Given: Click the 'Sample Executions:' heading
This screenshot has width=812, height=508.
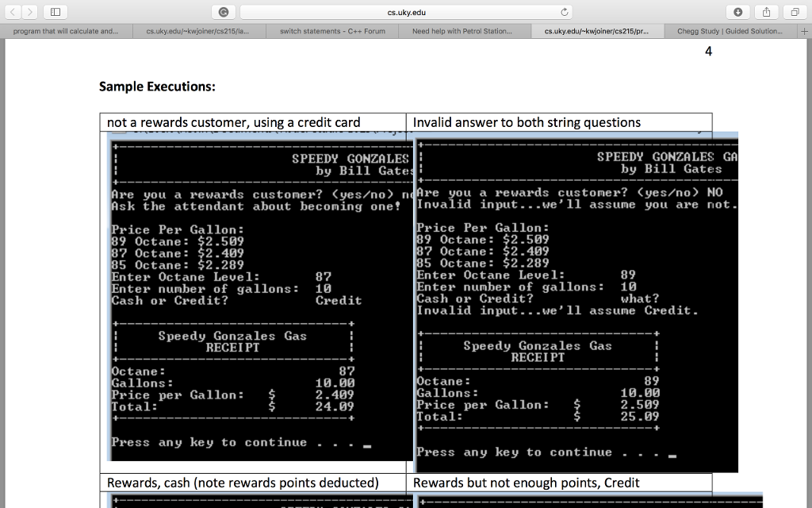Looking at the screenshot, I should pos(157,87).
